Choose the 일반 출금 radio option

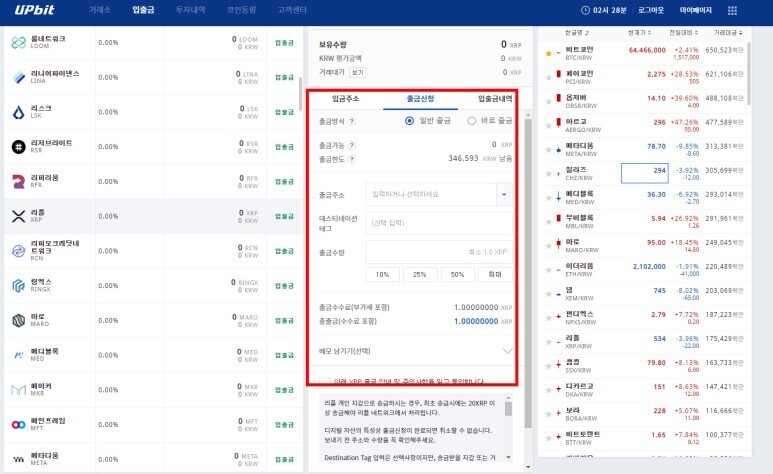coord(409,121)
